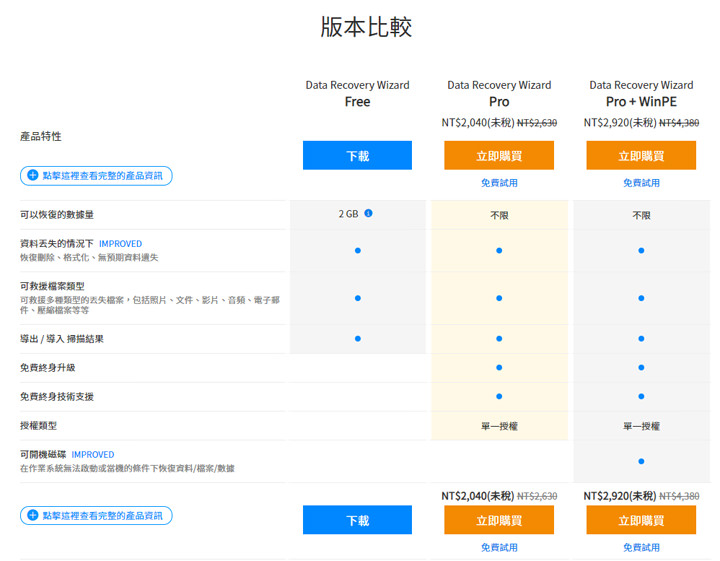Open the top 免費試用 link under Pro + WinPE
Screen dimensions: 720x561
tap(641, 183)
